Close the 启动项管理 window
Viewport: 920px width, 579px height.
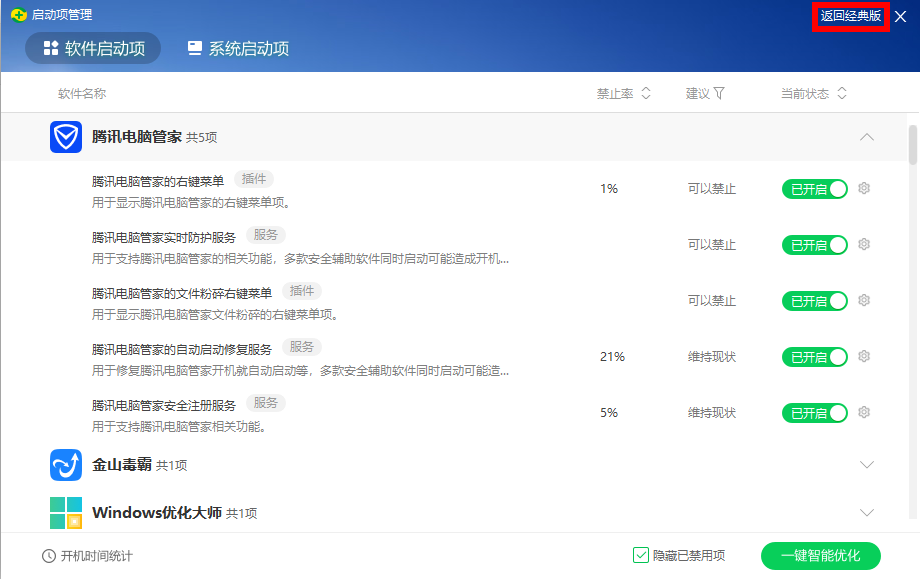click(901, 16)
